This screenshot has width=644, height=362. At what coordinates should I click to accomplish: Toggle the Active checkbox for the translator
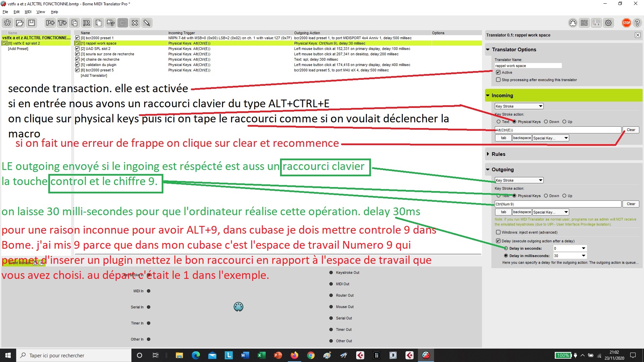(498, 72)
